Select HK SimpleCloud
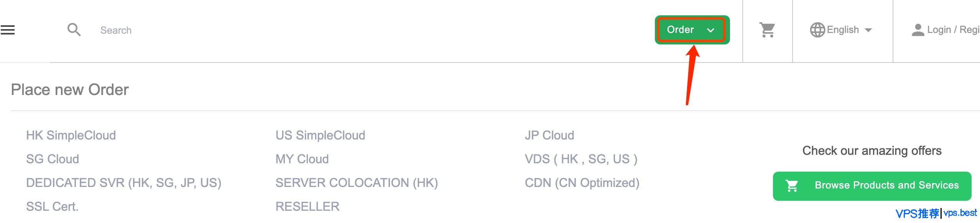The image size is (980, 223). click(x=71, y=135)
